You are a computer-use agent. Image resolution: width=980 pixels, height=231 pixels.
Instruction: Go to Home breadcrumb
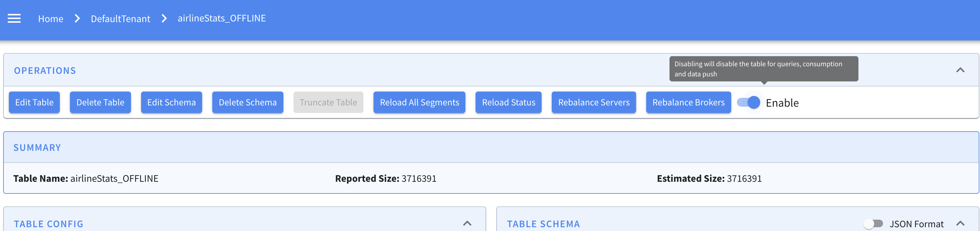tap(51, 19)
